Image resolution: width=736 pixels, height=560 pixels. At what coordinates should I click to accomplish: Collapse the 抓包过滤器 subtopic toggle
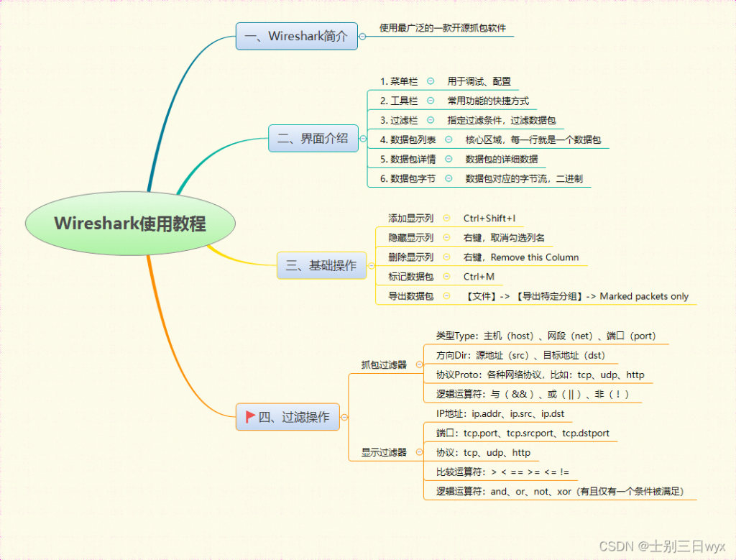click(419, 364)
